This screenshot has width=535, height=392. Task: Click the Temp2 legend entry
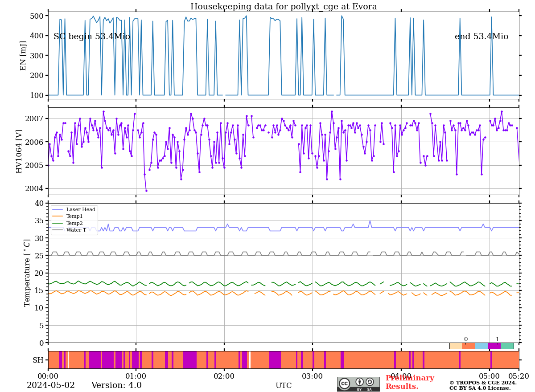68,223
